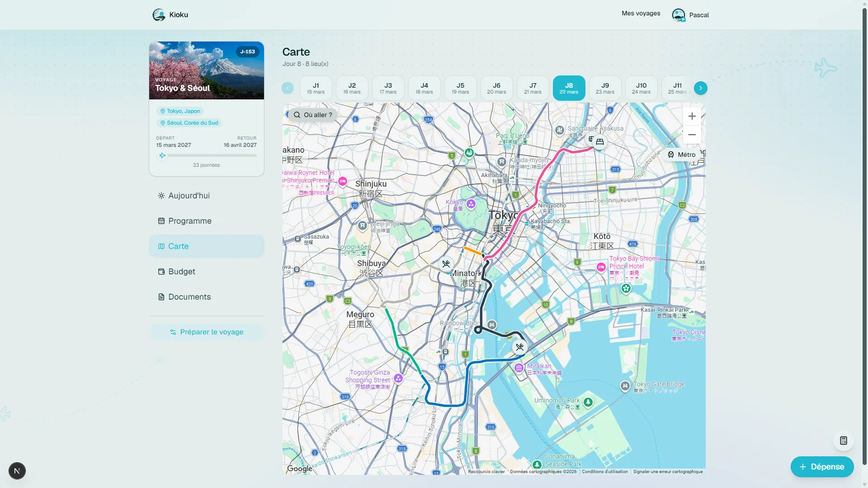
Task: Click the Miraikan museum marker
Action: coord(519,368)
